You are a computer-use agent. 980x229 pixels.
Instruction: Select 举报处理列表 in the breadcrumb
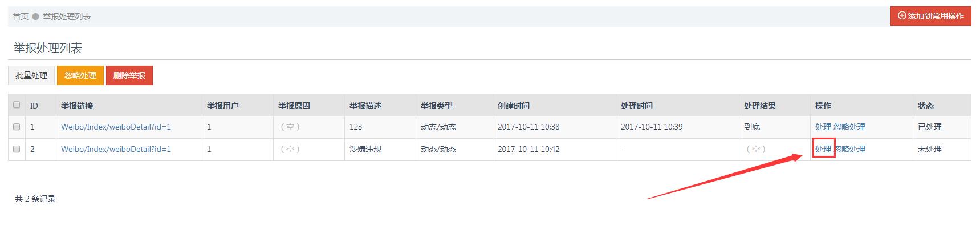click(x=67, y=17)
